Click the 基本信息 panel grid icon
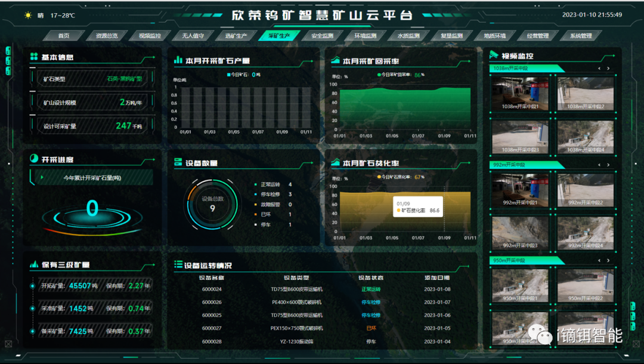Image resolution: width=644 pixels, height=364 pixels. [x=34, y=57]
